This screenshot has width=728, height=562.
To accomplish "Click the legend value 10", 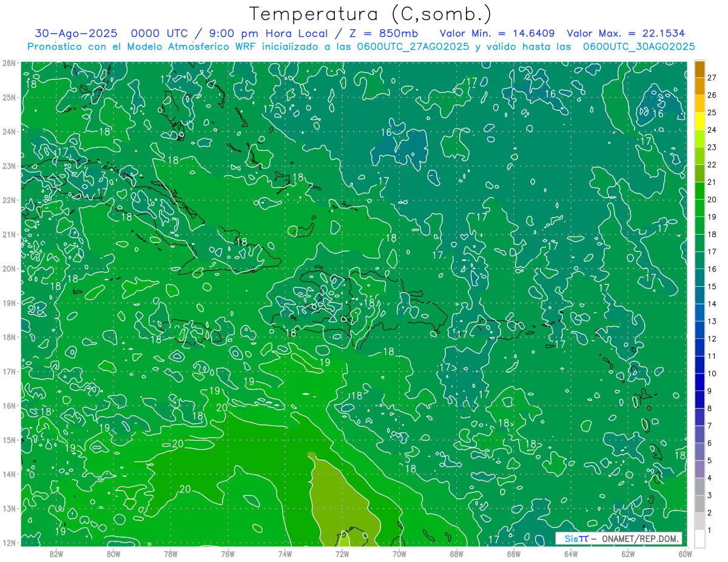I will [x=712, y=373].
